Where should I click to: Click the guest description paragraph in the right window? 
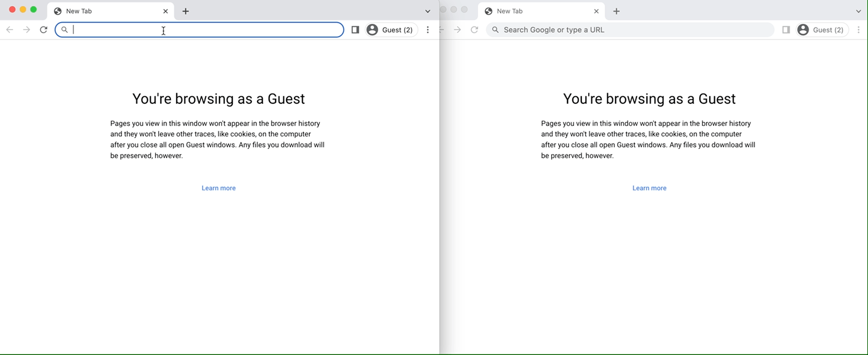[x=648, y=140]
